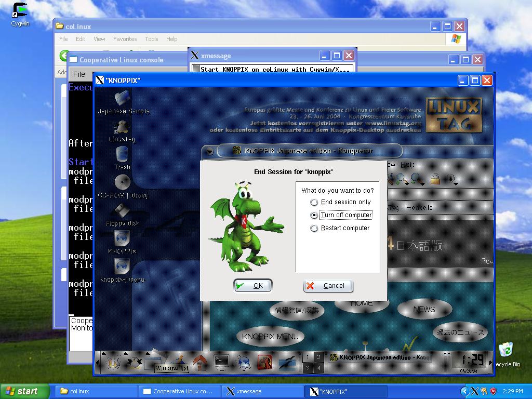Click the KNOPPIX Japanese edition - Konqueror title bar

[x=310, y=151]
